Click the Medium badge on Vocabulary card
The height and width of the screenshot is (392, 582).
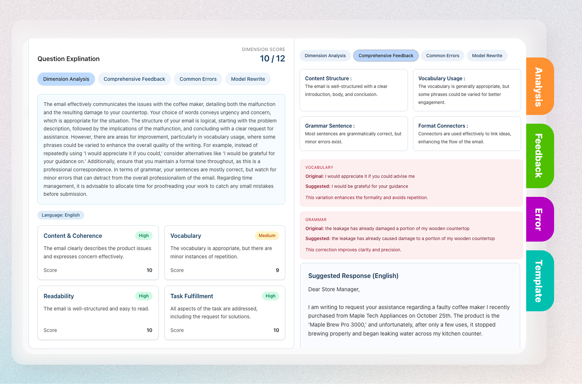[267, 235]
